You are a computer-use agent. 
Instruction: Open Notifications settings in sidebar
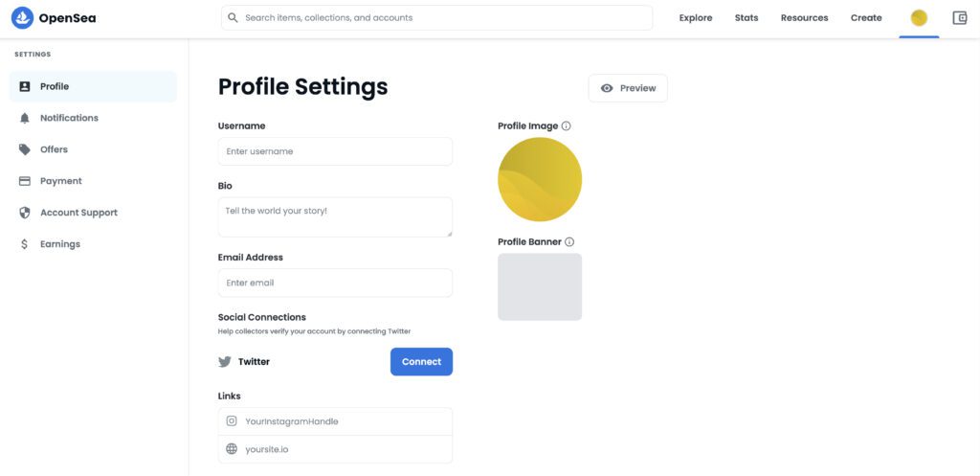pyautogui.click(x=69, y=118)
